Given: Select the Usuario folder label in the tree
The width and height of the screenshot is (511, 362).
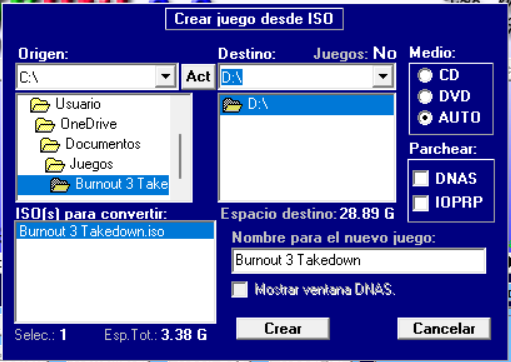Looking at the screenshot, I should [x=78, y=104].
